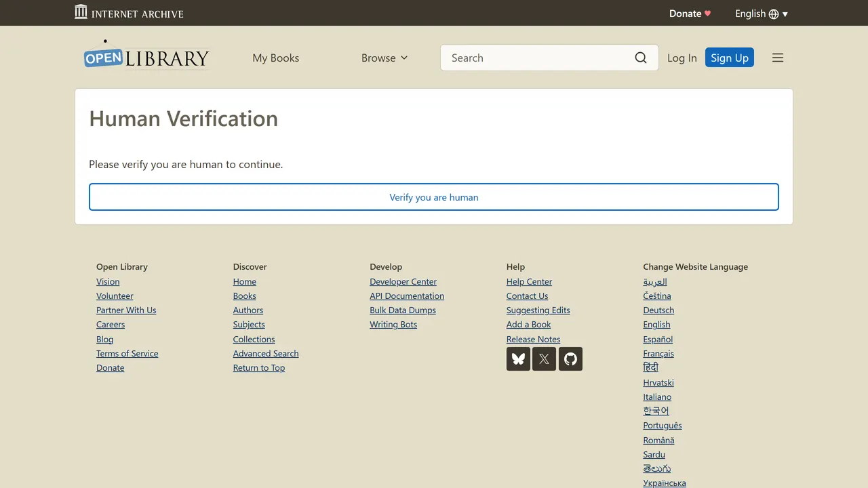Open the Advanced Search link
This screenshot has height=488, width=868.
266,354
